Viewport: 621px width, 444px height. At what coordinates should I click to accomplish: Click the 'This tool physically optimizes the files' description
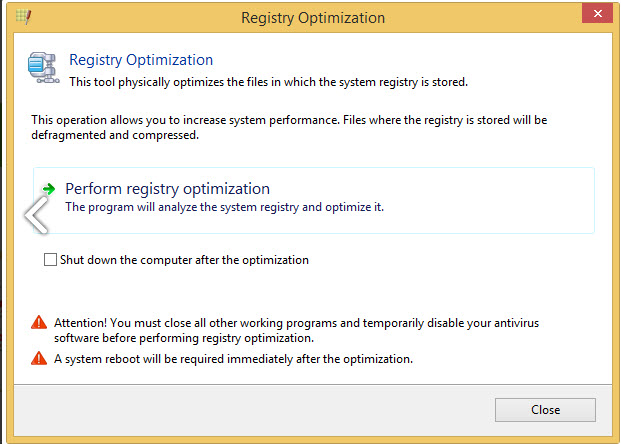267,81
